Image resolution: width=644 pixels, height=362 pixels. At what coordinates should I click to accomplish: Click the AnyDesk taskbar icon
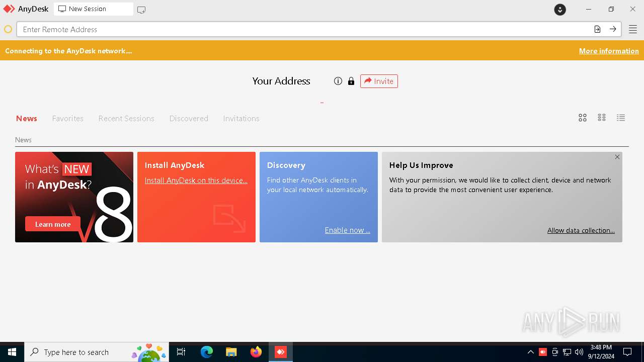[x=280, y=352]
